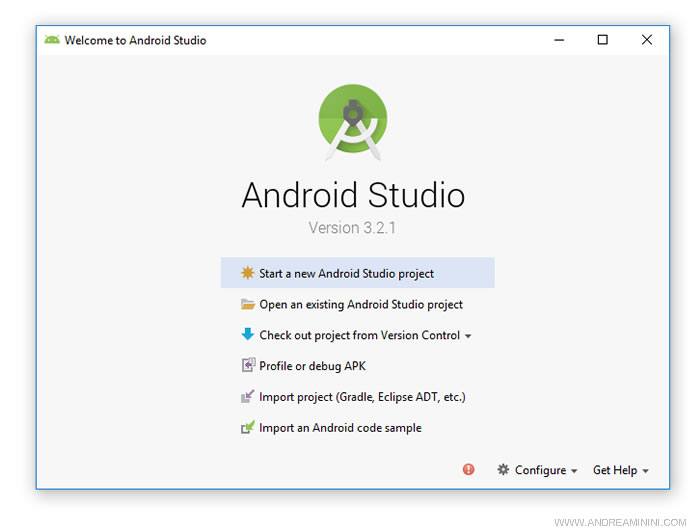The height and width of the screenshot is (531, 700).
Task: Click the Import project arrow icon
Action: pyautogui.click(x=247, y=396)
